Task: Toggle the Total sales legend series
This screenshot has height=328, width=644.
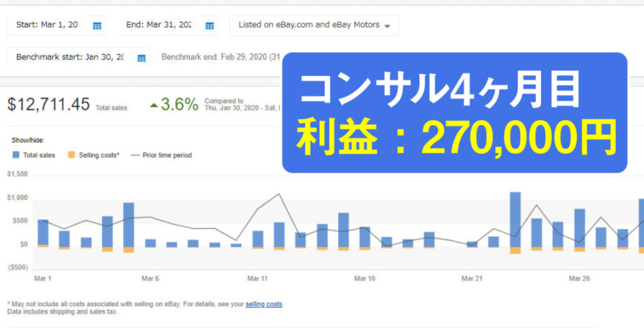Action: pos(34,155)
